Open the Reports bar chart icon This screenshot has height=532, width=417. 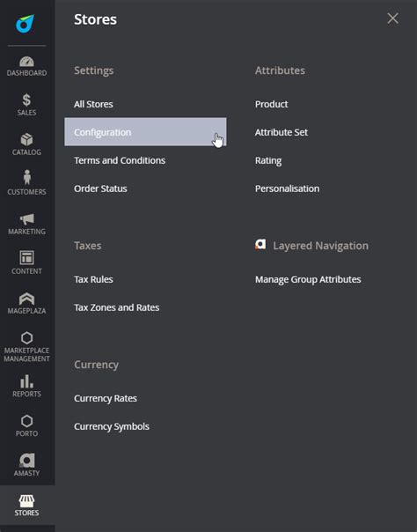(26, 387)
